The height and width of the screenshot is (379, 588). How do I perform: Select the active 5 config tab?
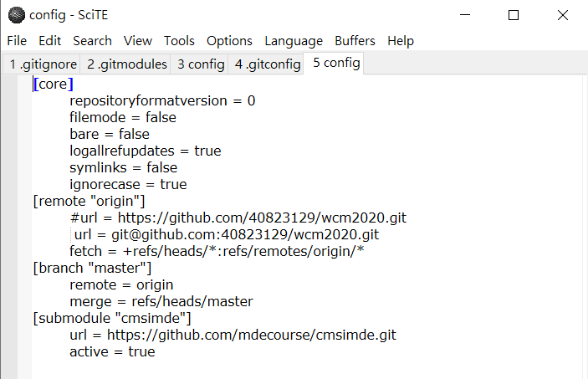point(336,63)
